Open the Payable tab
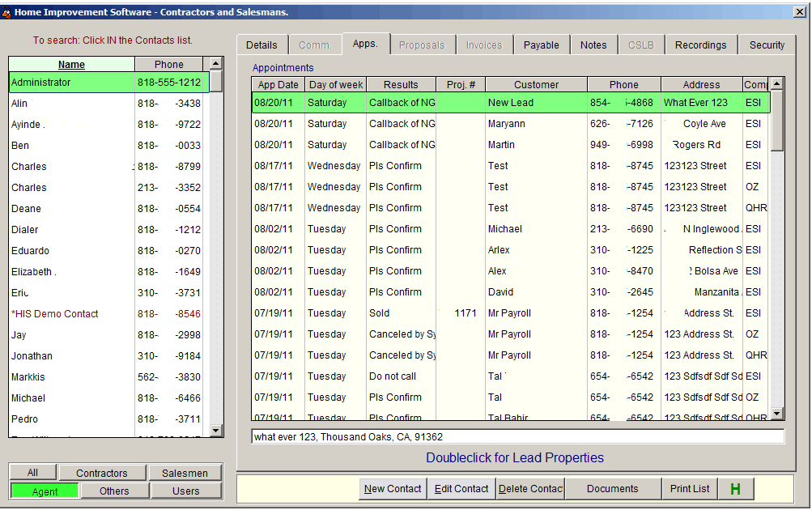This screenshot has width=812, height=510. (541, 45)
